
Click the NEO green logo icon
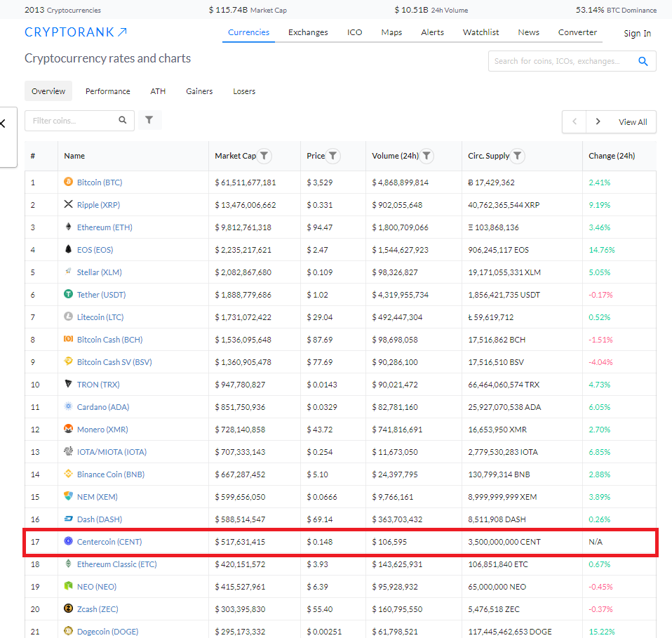[68, 585]
